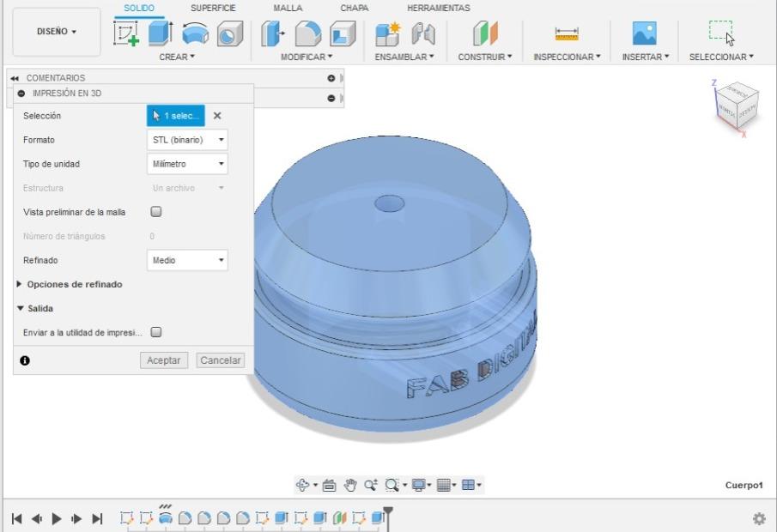Viewport: 777px width, 532px height.
Task: Click the New Component icon
Action: 387,33
